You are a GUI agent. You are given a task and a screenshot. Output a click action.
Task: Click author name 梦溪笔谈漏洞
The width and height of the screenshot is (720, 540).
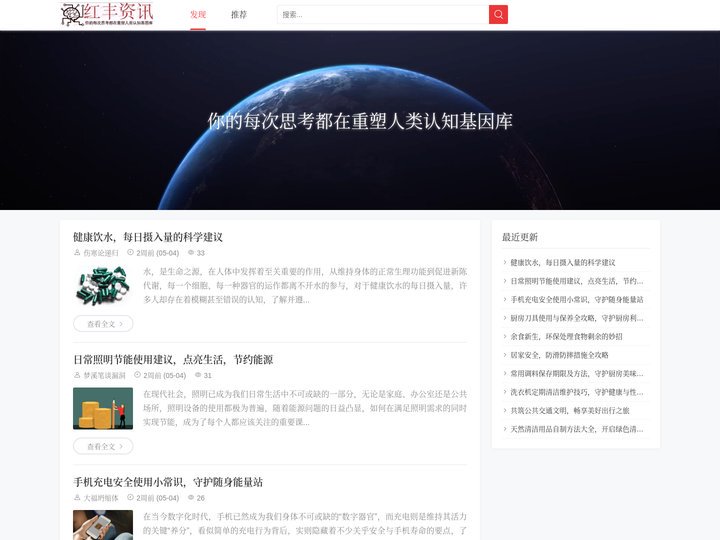(104, 376)
